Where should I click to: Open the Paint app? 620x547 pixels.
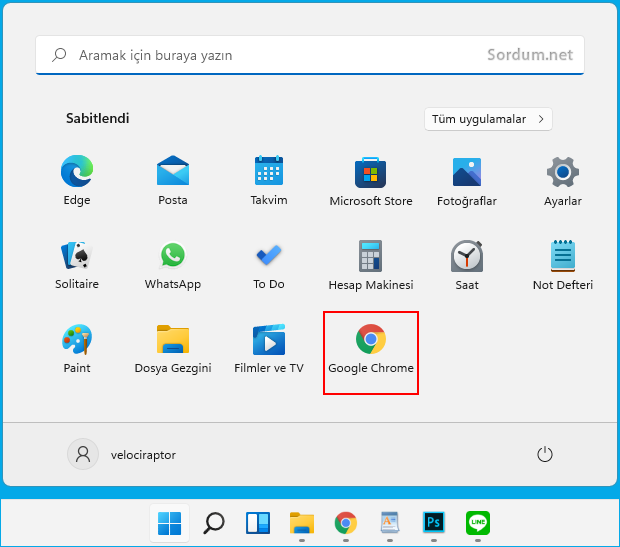(x=77, y=349)
